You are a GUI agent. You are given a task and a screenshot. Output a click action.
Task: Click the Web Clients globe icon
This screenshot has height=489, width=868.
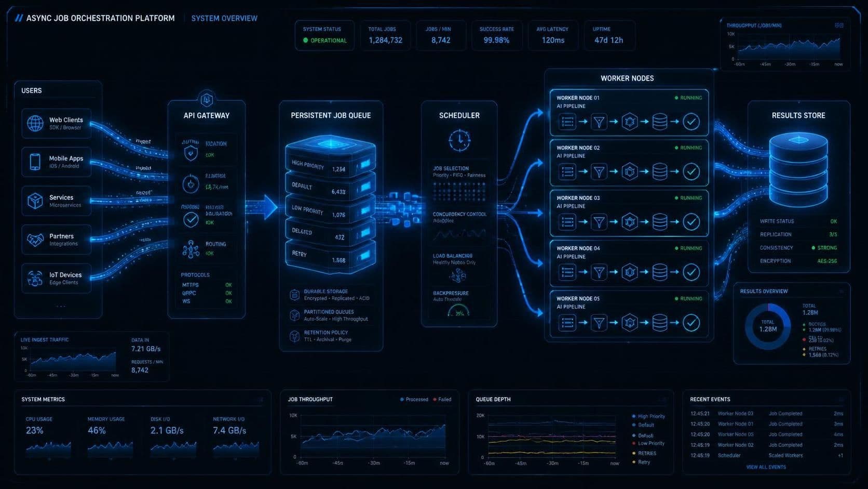35,123
